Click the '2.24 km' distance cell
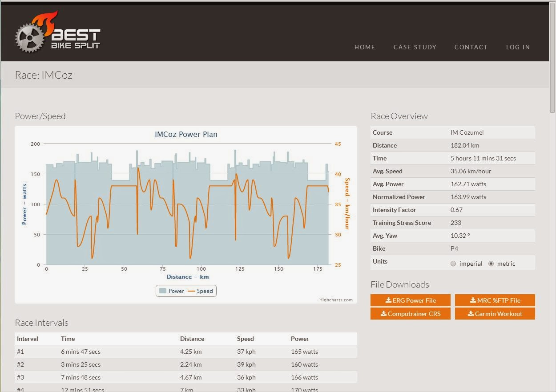This screenshot has width=556, height=392. (x=191, y=364)
